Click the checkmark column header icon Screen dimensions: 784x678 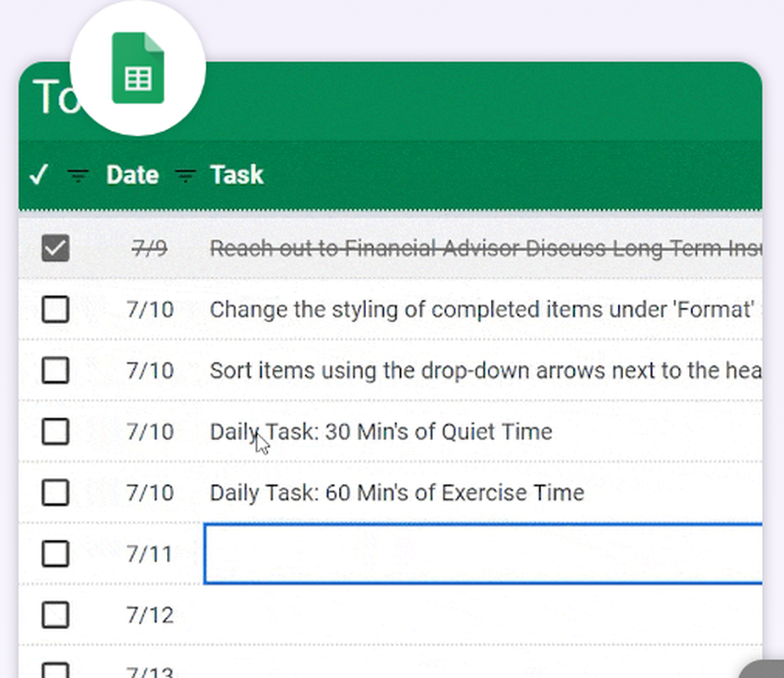(38, 175)
